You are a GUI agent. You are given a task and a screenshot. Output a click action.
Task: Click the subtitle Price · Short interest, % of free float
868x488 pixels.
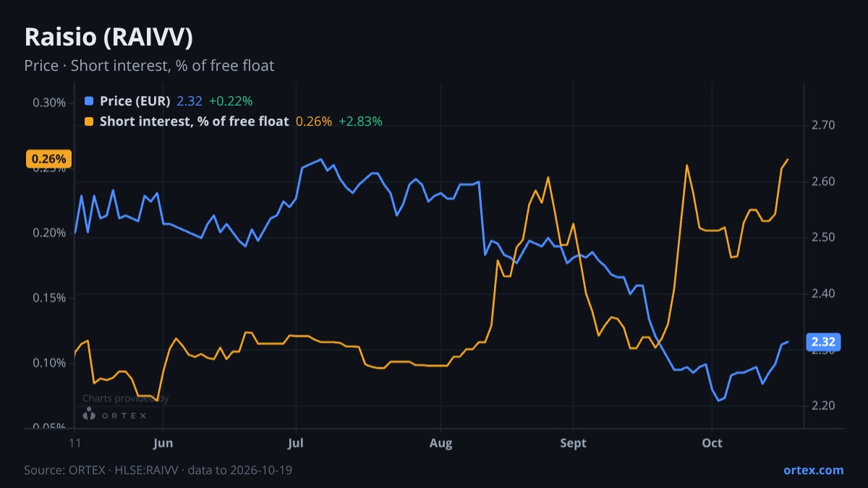tap(149, 65)
